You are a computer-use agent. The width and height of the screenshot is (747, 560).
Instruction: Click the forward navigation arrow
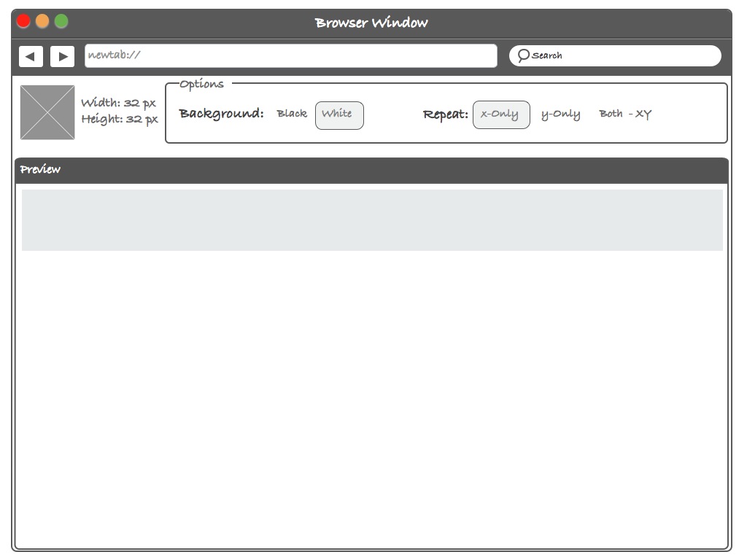(63, 57)
